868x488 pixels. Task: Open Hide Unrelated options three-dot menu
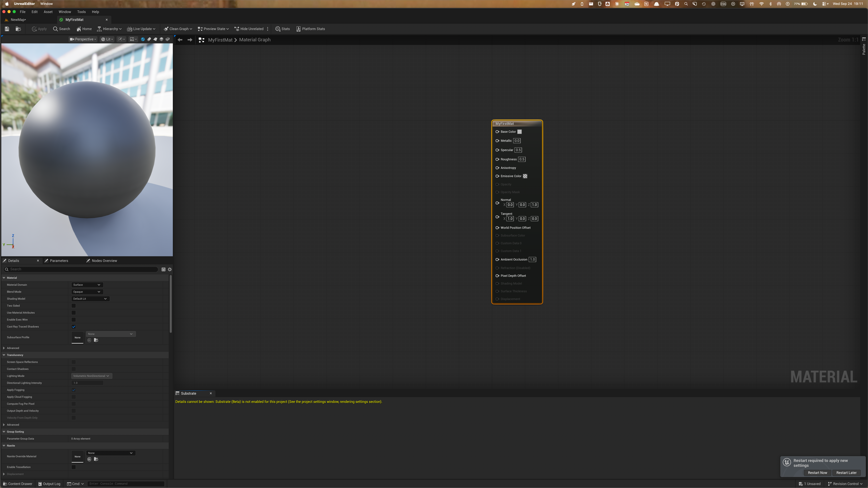[268, 29]
